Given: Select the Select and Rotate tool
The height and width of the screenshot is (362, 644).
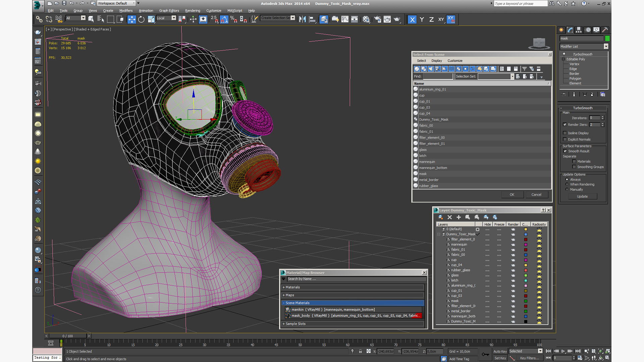Looking at the screenshot, I should [141, 19].
